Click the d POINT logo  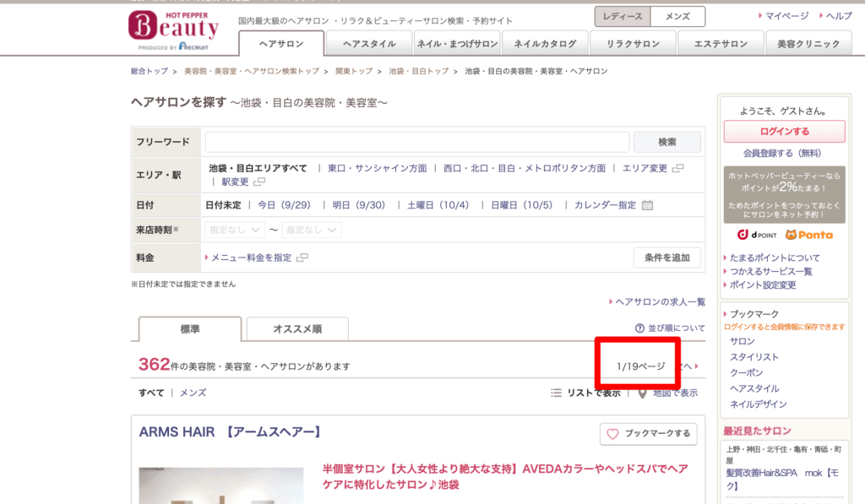(755, 235)
